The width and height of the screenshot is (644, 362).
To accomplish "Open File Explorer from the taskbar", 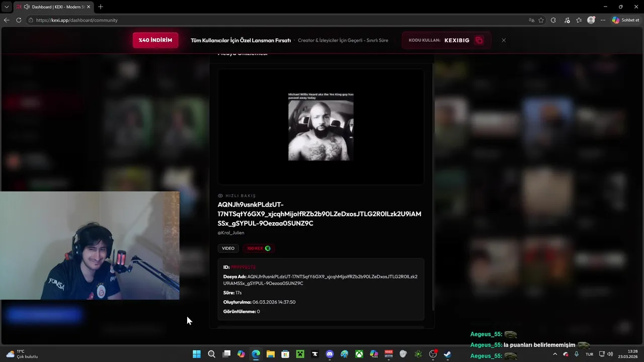I will 271,354.
